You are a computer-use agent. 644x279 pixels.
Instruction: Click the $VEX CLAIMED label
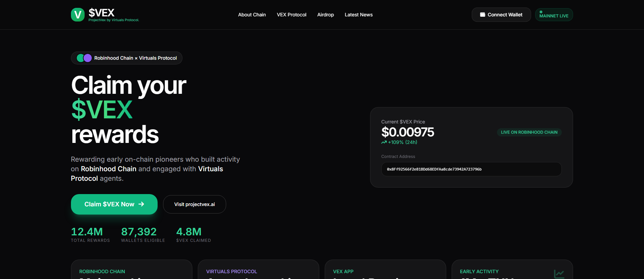tap(193, 240)
